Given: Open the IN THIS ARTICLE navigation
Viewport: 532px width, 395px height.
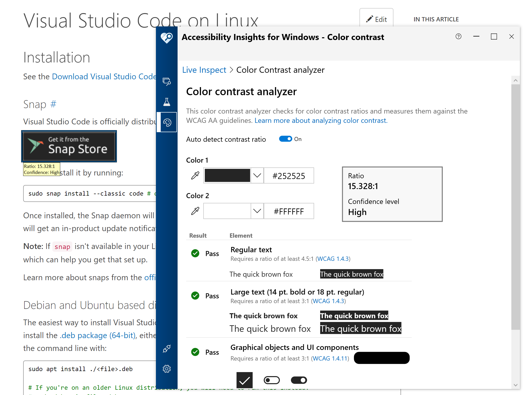Looking at the screenshot, I should 436,19.
